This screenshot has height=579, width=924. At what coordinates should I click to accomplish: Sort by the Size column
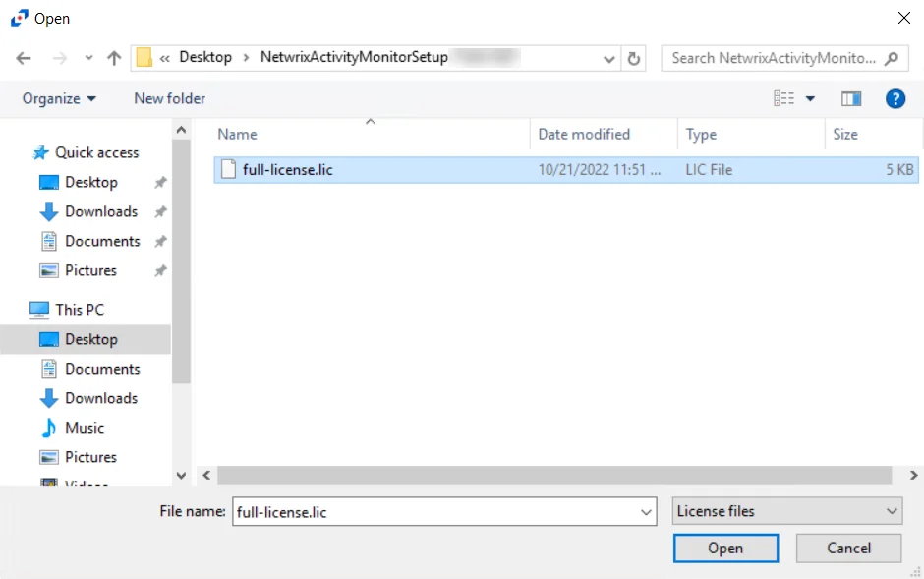click(x=873, y=135)
